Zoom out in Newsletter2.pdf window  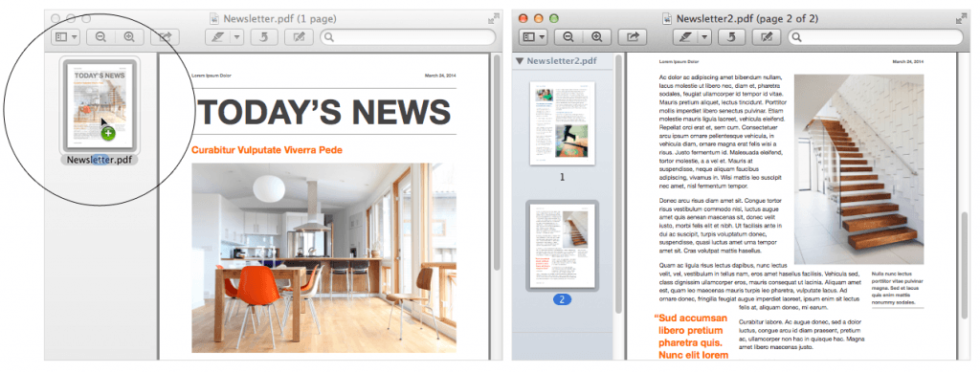tap(568, 37)
